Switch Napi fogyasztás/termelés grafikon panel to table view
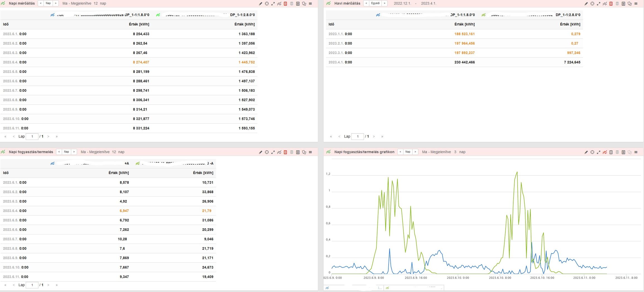The height and width of the screenshot is (292, 644). (x=611, y=152)
